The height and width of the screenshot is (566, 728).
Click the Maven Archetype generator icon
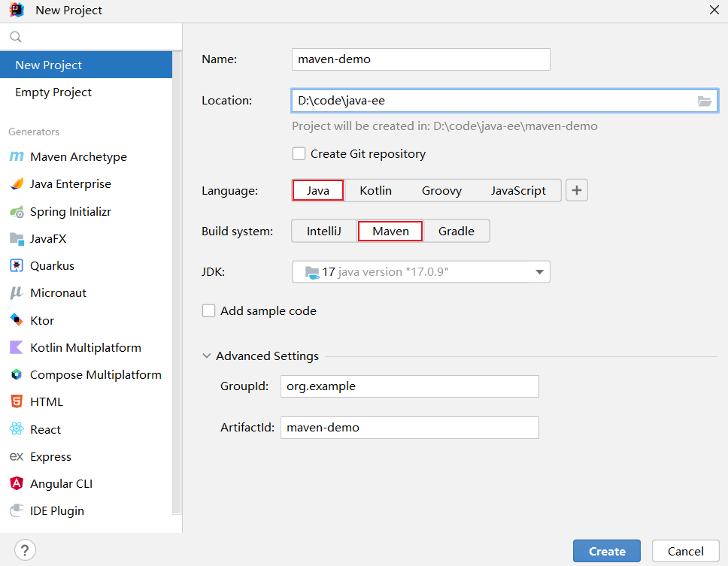tap(17, 157)
